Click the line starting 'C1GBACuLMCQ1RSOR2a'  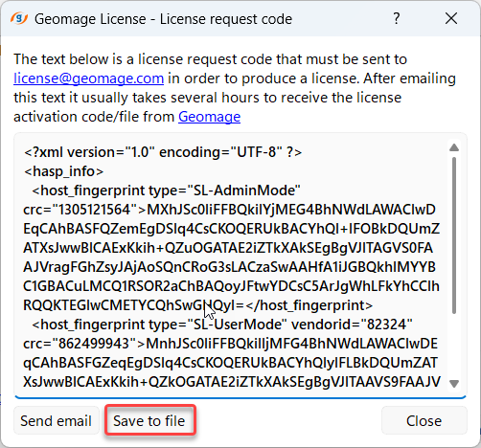(231, 286)
